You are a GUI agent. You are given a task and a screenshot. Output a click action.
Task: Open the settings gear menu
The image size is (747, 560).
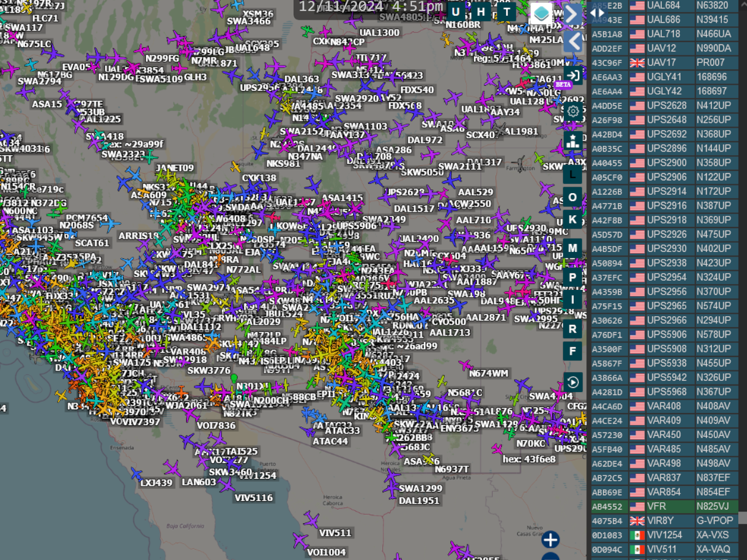[x=573, y=111]
